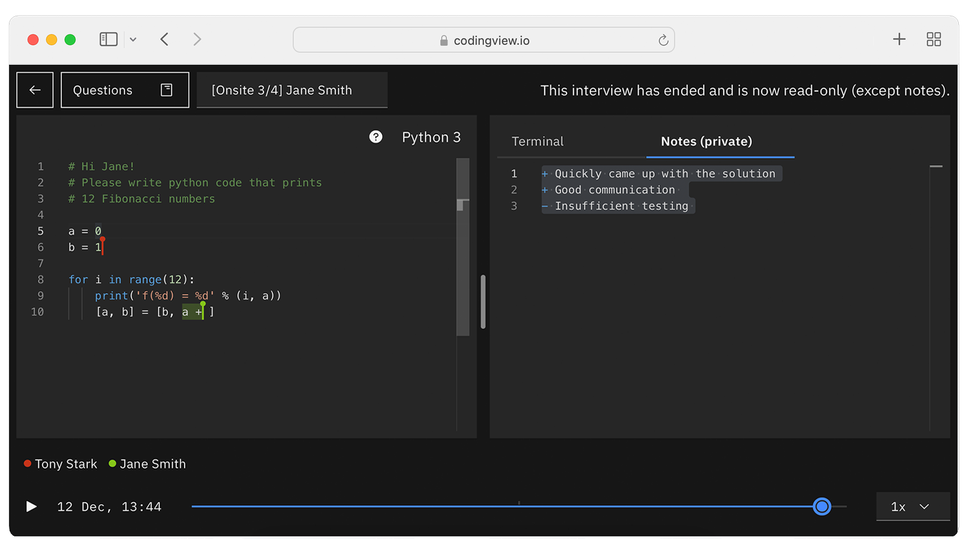Play the interview recording
The image size is (970, 560).
coord(32,507)
